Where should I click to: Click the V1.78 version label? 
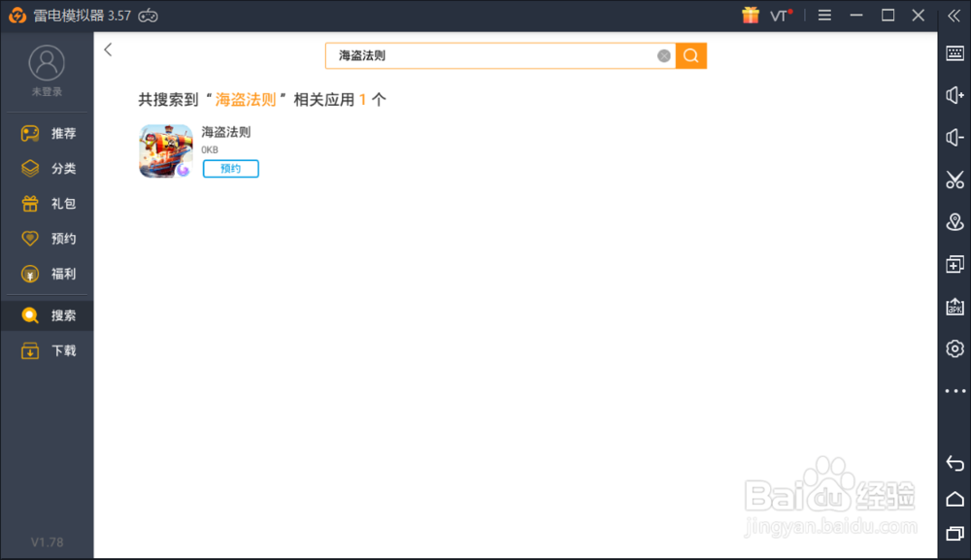47,543
